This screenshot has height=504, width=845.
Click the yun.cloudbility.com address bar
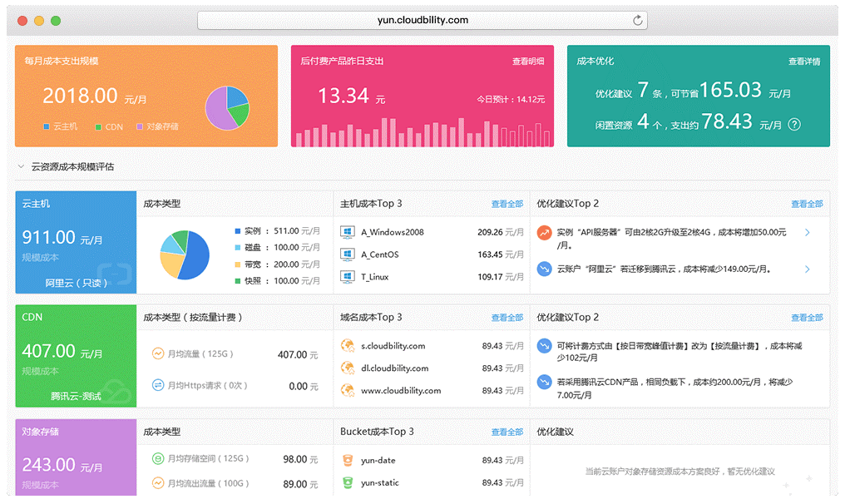click(x=422, y=20)
